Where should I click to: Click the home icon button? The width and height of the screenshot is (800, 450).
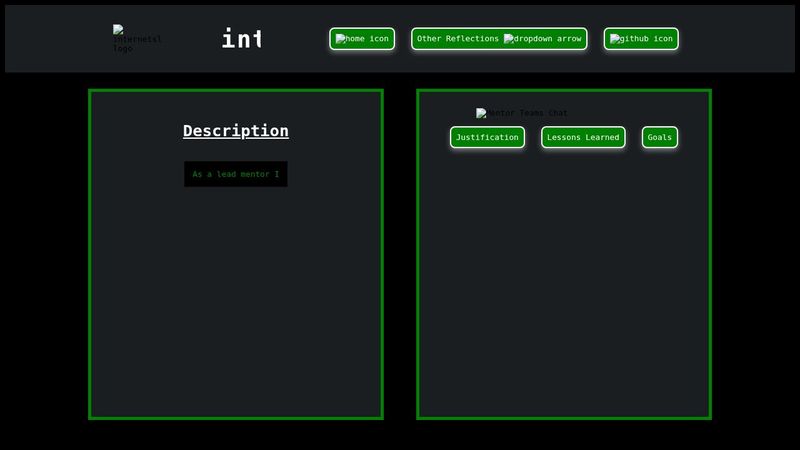click(362, 39)
